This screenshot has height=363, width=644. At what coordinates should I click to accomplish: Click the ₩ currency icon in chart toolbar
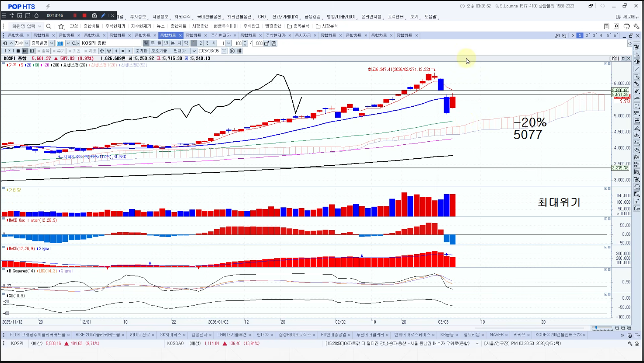pyautogui.click(x=109, y=51)
